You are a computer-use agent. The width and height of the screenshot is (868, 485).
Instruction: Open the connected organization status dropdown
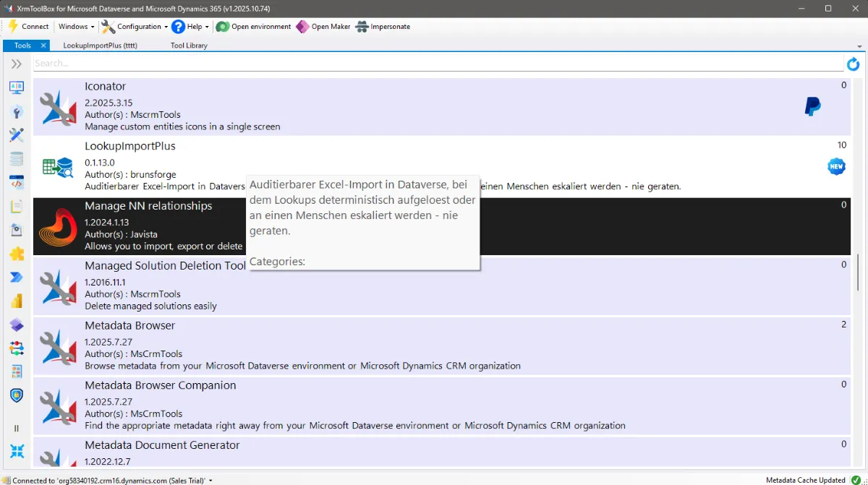(107, 480)
